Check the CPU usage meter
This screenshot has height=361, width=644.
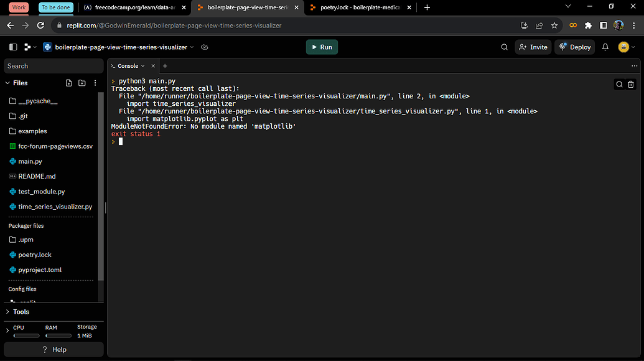(26, 335)
